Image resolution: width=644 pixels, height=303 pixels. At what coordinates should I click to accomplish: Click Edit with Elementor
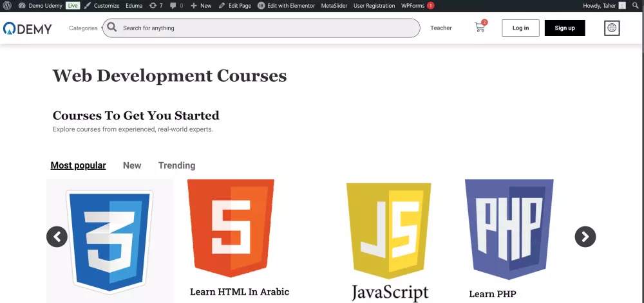click(287, 6)
